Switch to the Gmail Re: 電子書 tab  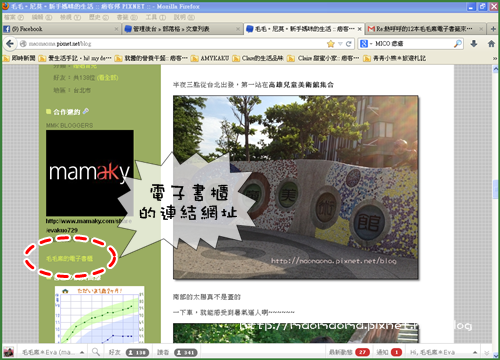pyautogui.click(x=426, y=29)
